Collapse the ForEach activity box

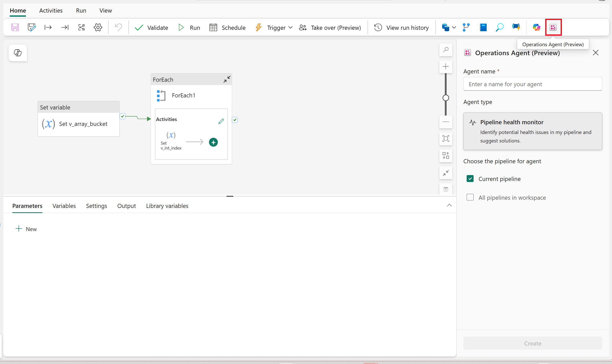click(x=227, y=79)
